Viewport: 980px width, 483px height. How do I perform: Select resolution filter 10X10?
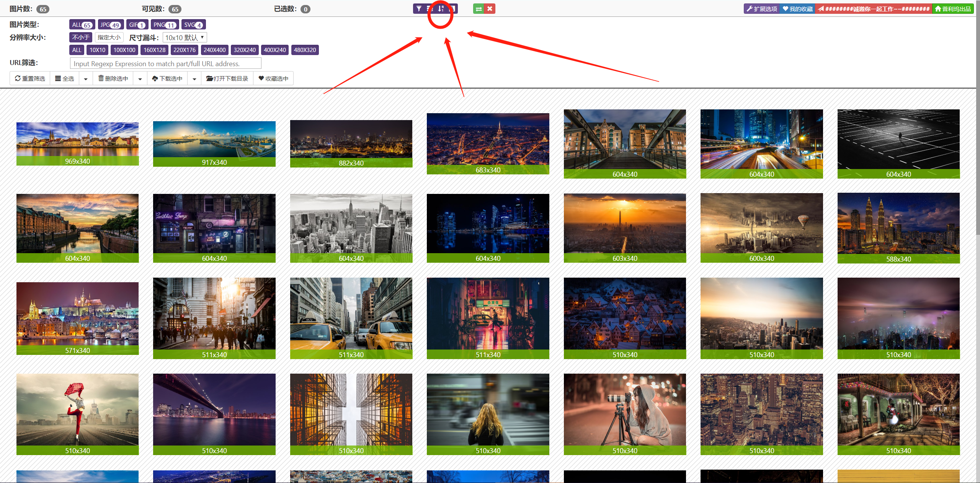pos(97,50)
